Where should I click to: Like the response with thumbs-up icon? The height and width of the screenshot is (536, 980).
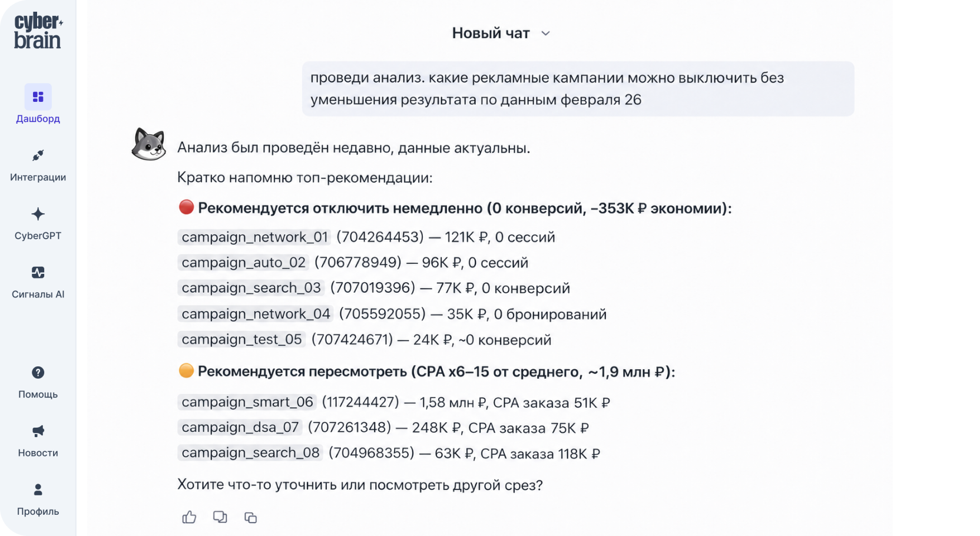(189, 517)
